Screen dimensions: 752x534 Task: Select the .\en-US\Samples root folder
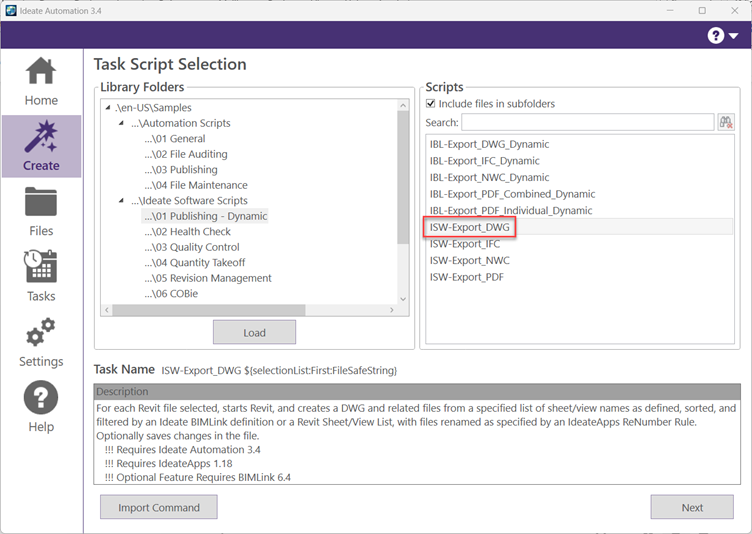click(153, 107)
